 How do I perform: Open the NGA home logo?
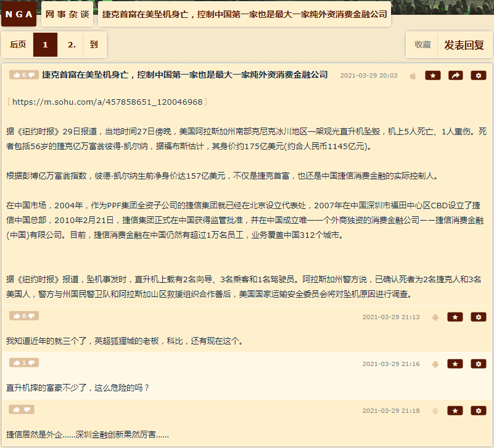click(x=19, y=14)
